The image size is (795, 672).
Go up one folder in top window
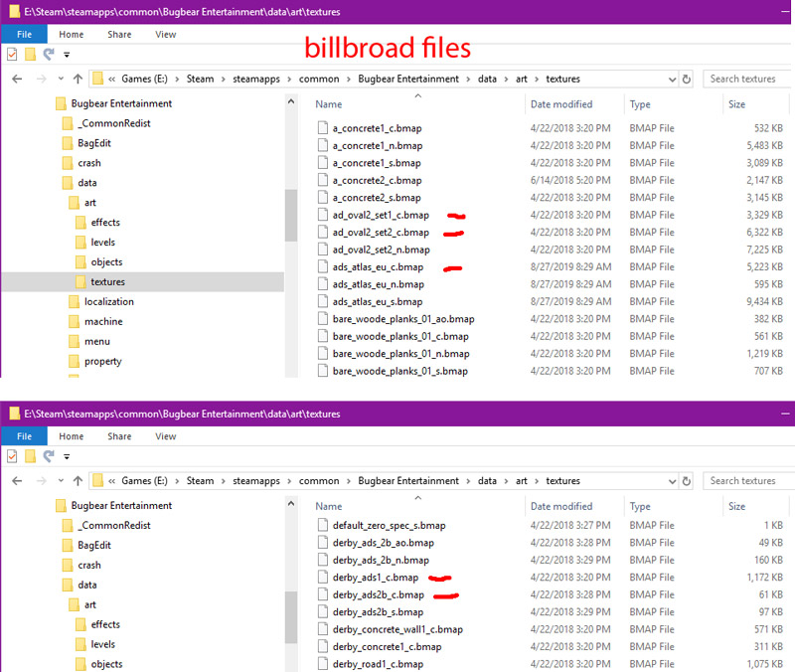78,79
